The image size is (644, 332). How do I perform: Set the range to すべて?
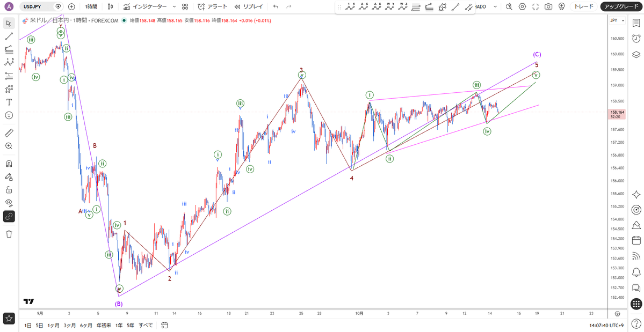point(146,326)
